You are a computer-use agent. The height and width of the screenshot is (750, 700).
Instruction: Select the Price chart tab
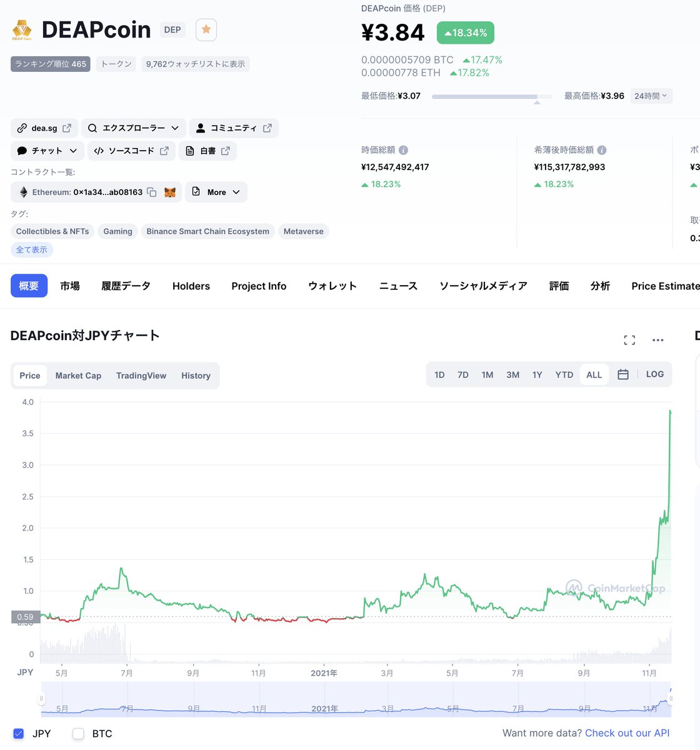pyautogui.click(x=30, y=376)
